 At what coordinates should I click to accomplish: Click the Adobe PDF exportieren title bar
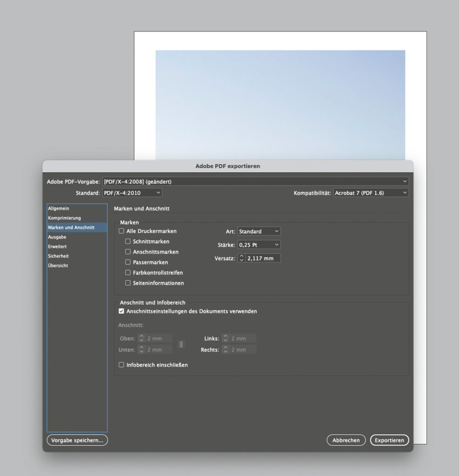coord(228,166)
